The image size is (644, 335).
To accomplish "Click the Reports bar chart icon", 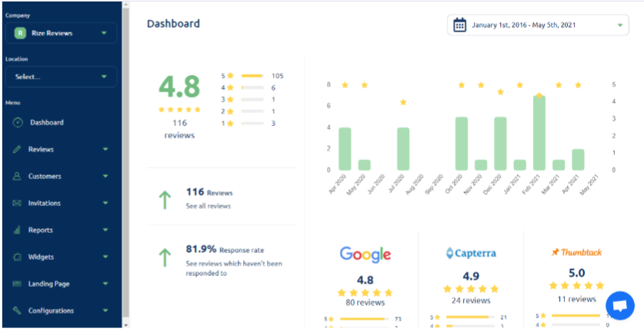I will 17,230.
